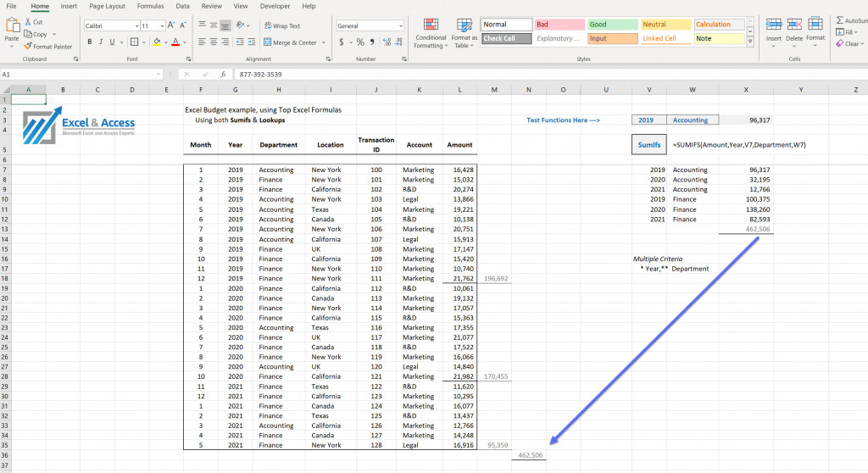Expand the Paste options arrow
The image size is (868, 473).
[12, 47]
